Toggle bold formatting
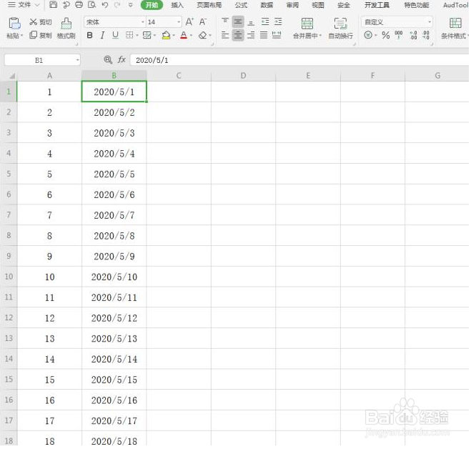Image resolution: width=476 pixels, height=449 pixels. [89, 36]
